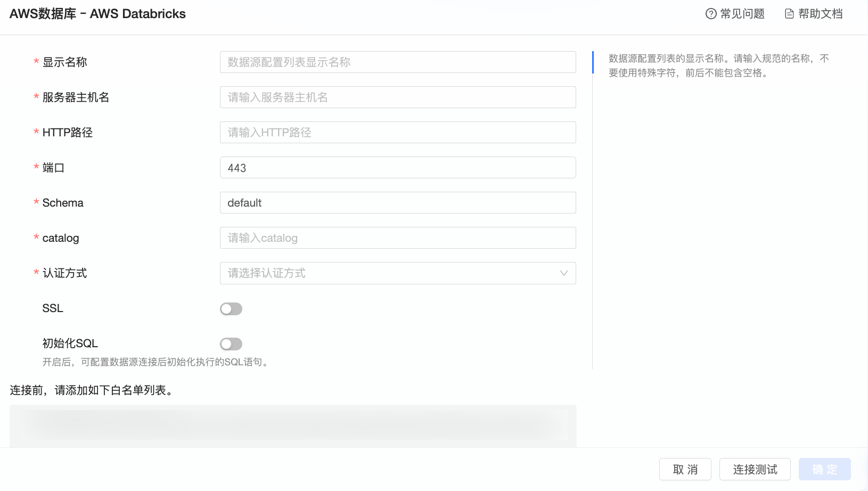Click the text '连接前，请添加如下白名单列表。'
The image size is (868, 491).
click(92, 390)
